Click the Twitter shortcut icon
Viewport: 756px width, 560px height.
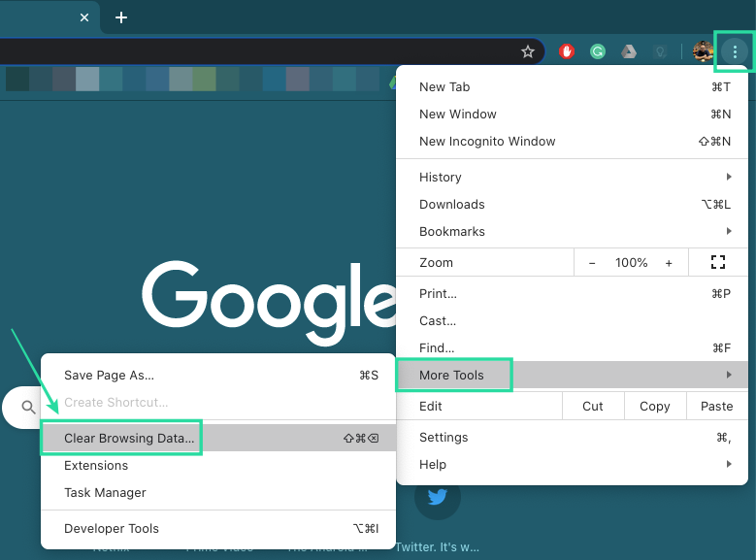point(438,497)
